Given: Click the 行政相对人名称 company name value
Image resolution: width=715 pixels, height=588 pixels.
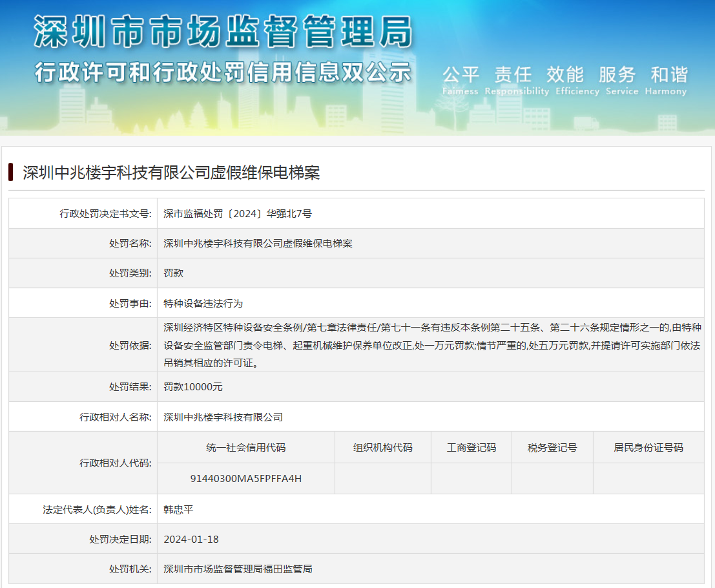Looking at the screenshot, I should (223, 417).
